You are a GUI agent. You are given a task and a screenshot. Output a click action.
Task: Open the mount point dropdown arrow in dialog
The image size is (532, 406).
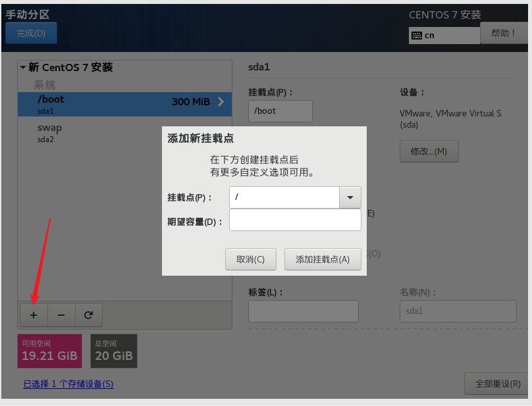tap(350, 197)
